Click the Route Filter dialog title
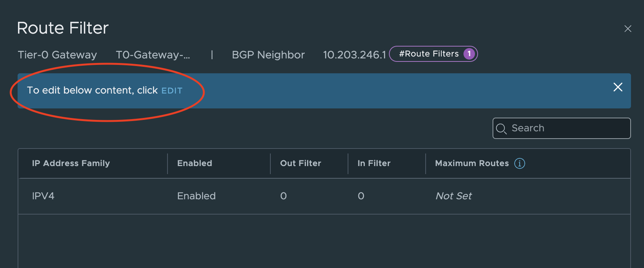The height and width of the screenshot is (268, 644). [62, 28]
